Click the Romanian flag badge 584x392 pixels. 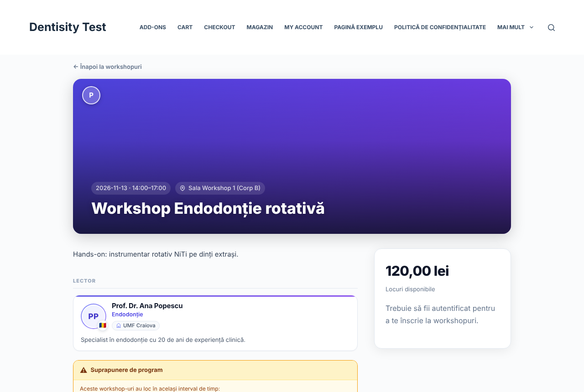pos(103,325)
